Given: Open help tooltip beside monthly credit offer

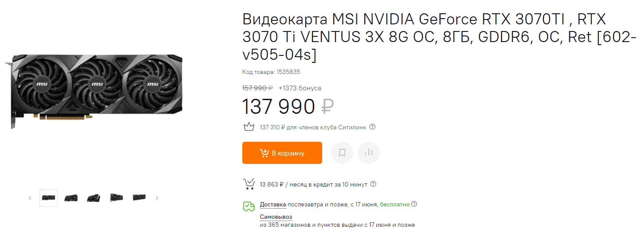Looking at the screenshot, I should [373, 184].
